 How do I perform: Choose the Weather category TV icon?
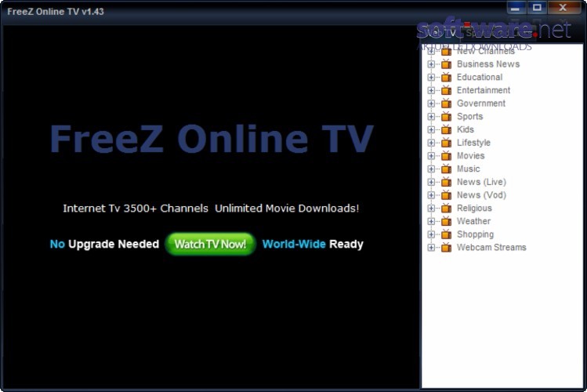pos(446,221)
